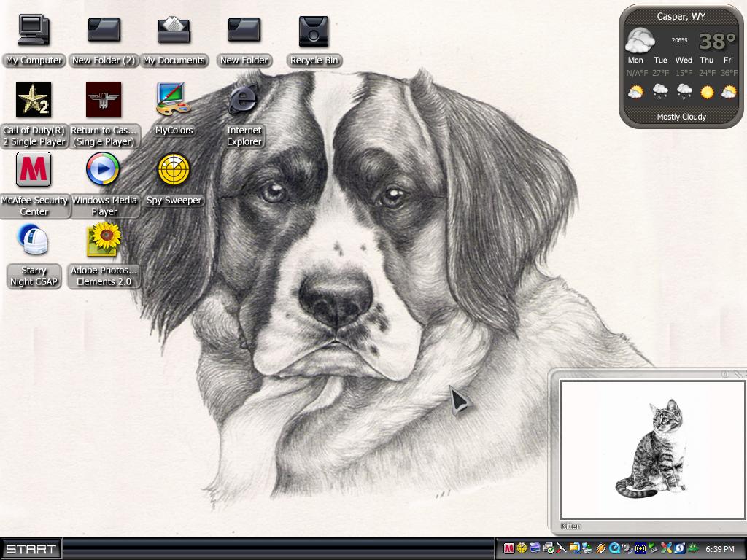Click the START button on taskbar
Viewport: 747px width, 560px height.
[x=31, y=549]
